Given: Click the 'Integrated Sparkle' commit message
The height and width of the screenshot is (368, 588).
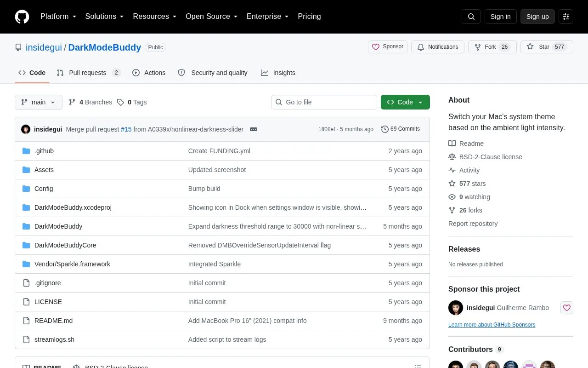Looking at the screenshot, I should coord(215,264).
